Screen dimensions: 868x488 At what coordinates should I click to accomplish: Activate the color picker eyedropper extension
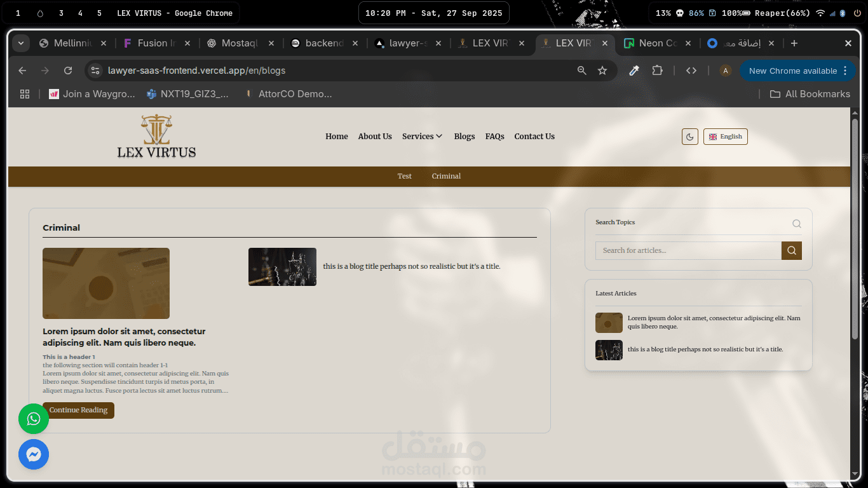(x=634, y=71)
